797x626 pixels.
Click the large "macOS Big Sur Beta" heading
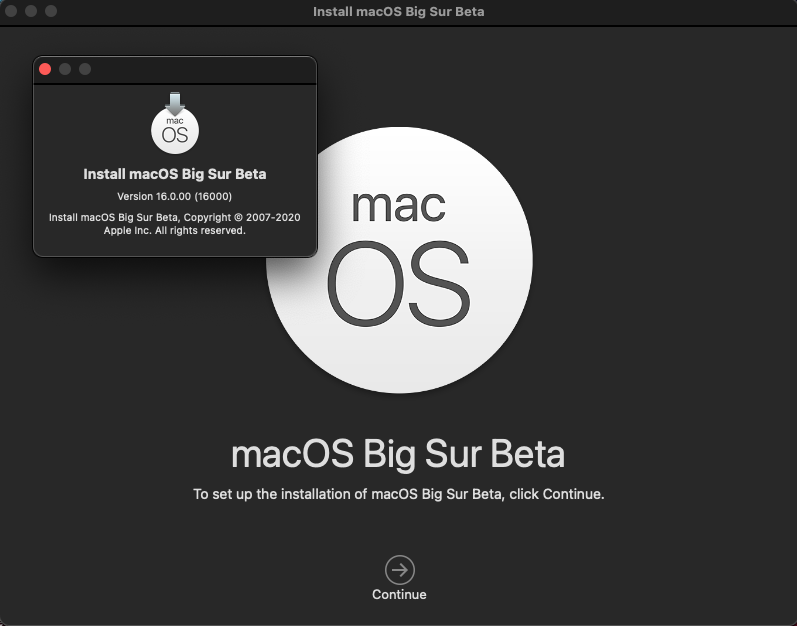coord(398,454)
